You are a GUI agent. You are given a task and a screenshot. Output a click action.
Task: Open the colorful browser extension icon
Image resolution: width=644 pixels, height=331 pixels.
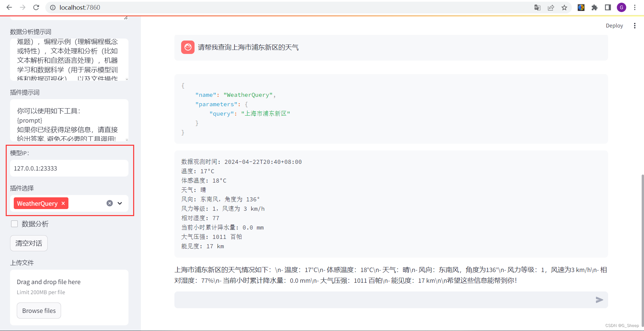(x=581, y=7)
